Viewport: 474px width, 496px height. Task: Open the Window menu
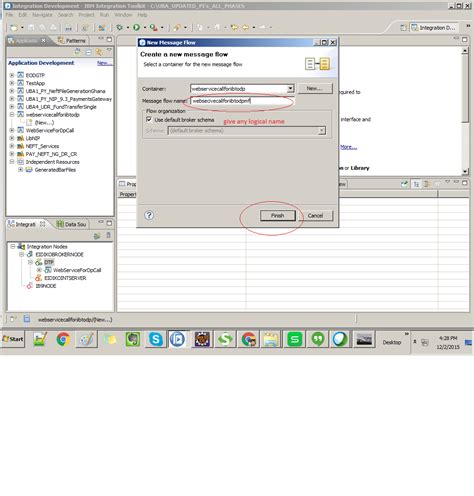(x=123, y=15)
